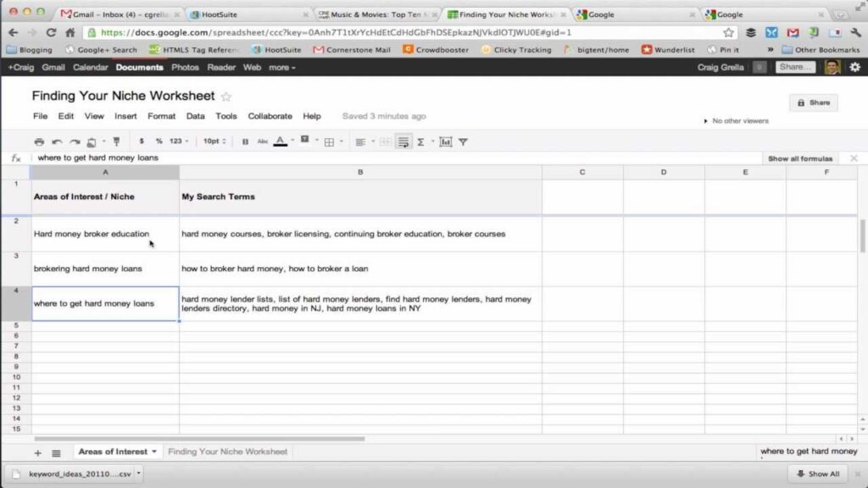868x488 pixels.
Task: Redo the last action
Action: pos(75,142)
